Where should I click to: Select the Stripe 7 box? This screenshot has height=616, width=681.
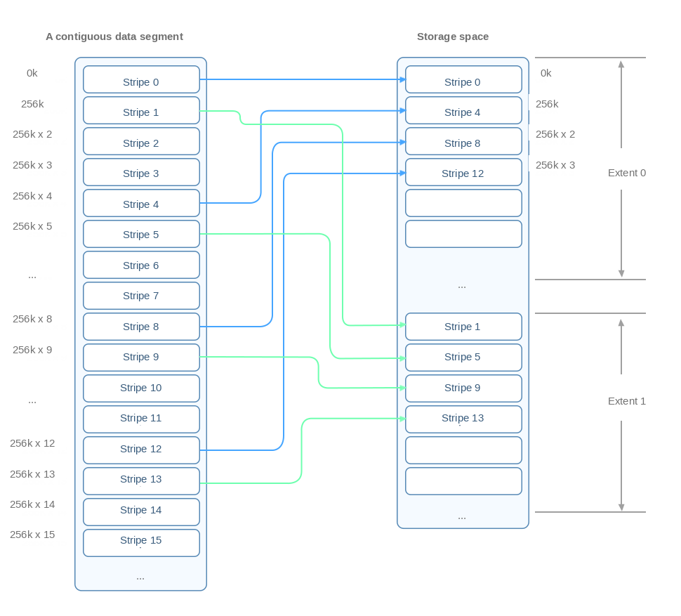click(141, 296)
